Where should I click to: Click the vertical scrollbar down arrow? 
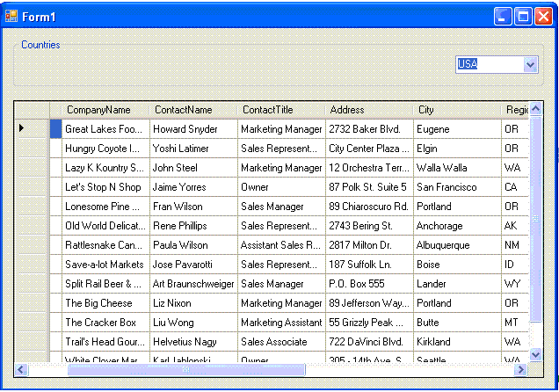click(535, 354)
